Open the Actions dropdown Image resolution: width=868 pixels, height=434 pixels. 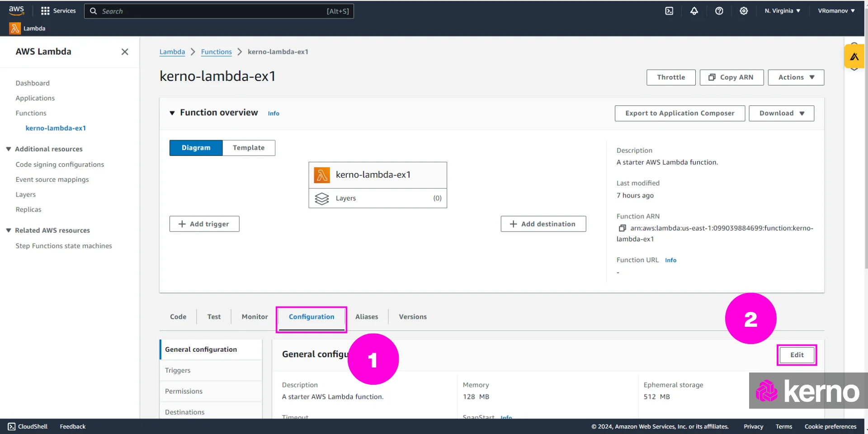796,77
